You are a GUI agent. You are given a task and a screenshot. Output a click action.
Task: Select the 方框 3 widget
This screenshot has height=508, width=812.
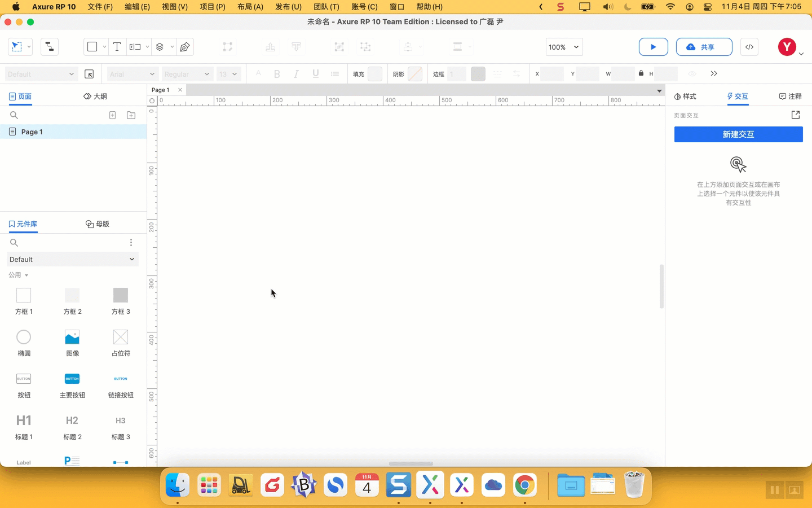point(121,301)
